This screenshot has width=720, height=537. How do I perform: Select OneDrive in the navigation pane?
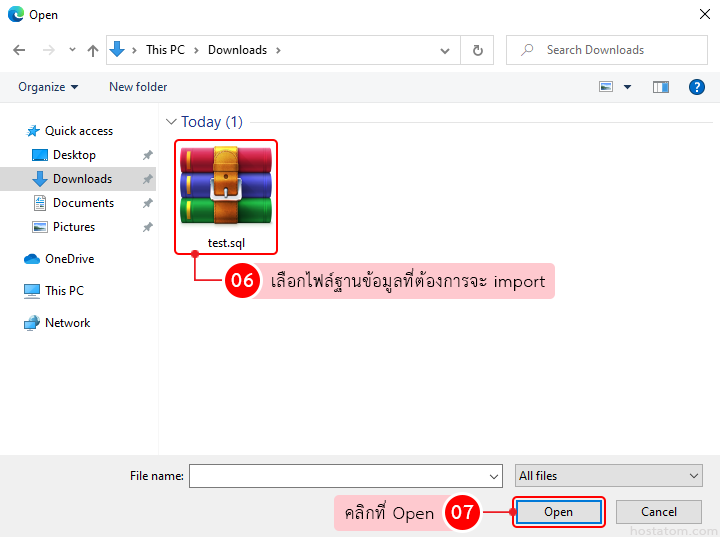tap(69, 259)
